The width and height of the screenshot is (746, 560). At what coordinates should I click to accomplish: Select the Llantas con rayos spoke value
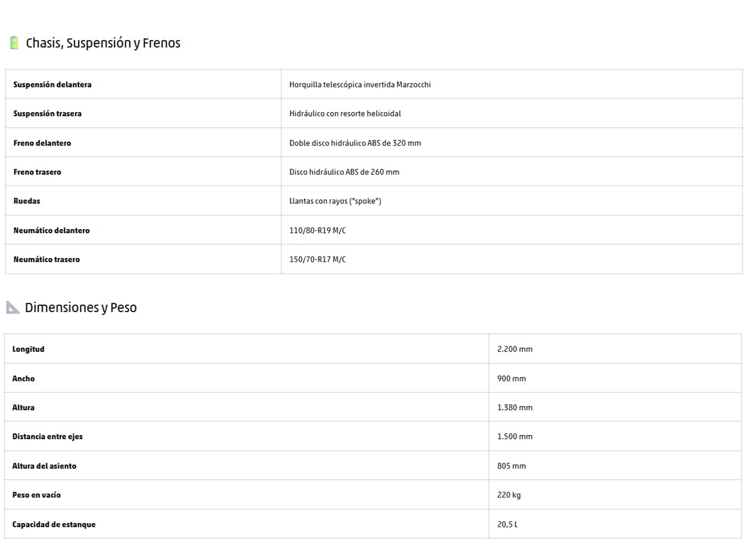click(335, 201)
